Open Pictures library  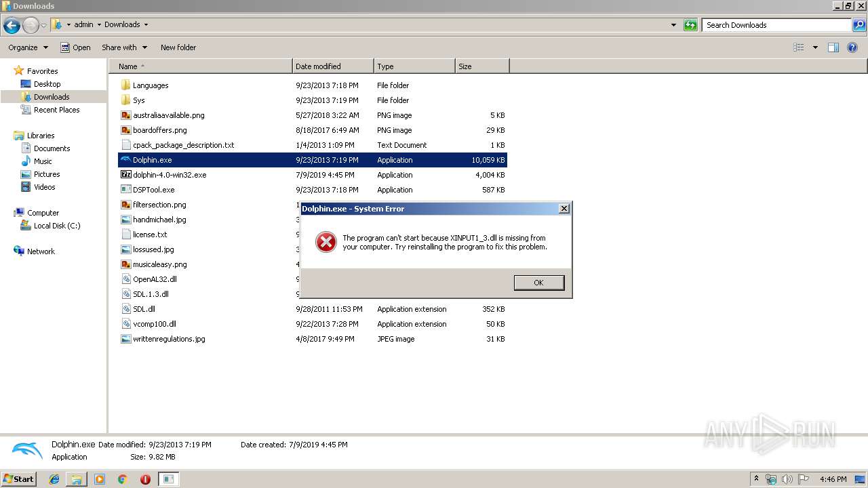pyautogui.click(x=47, y=174)
